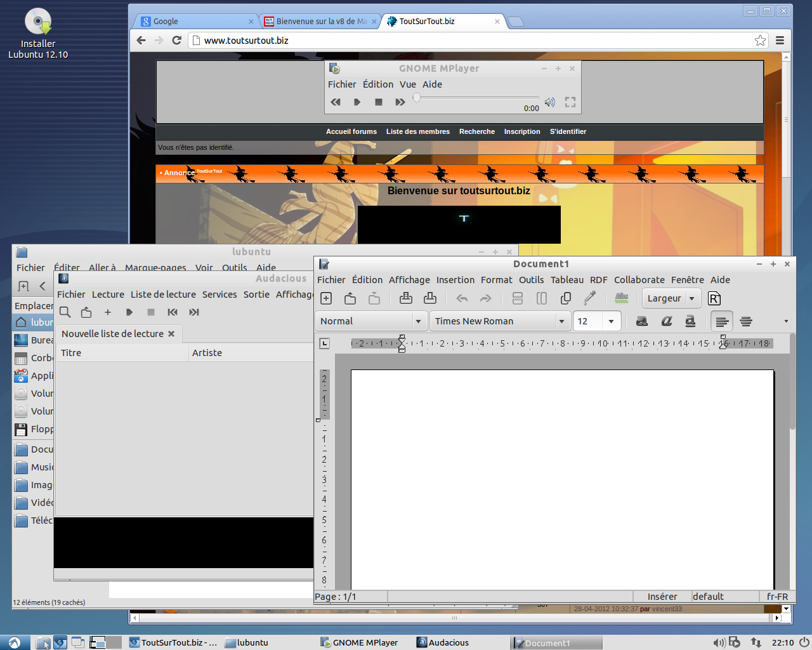Expand AbiWord toolbar overflow arrow
Screen dimensions: 812x650
(786, 321)
